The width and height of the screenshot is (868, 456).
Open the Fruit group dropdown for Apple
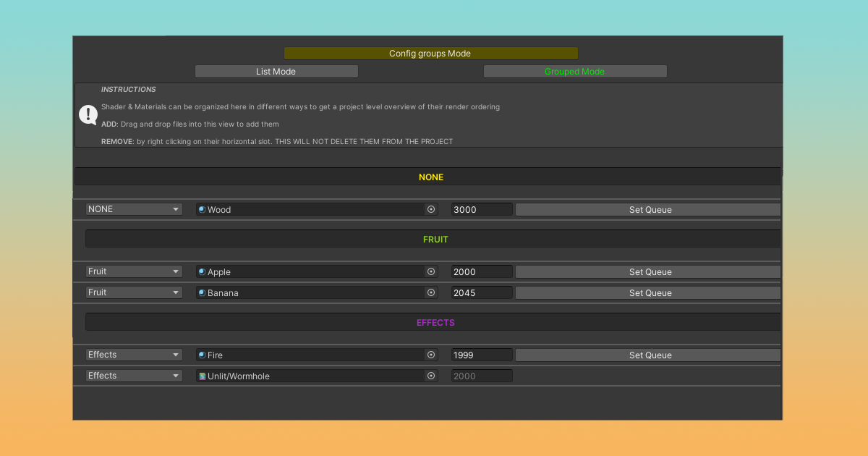pos(134,271)
